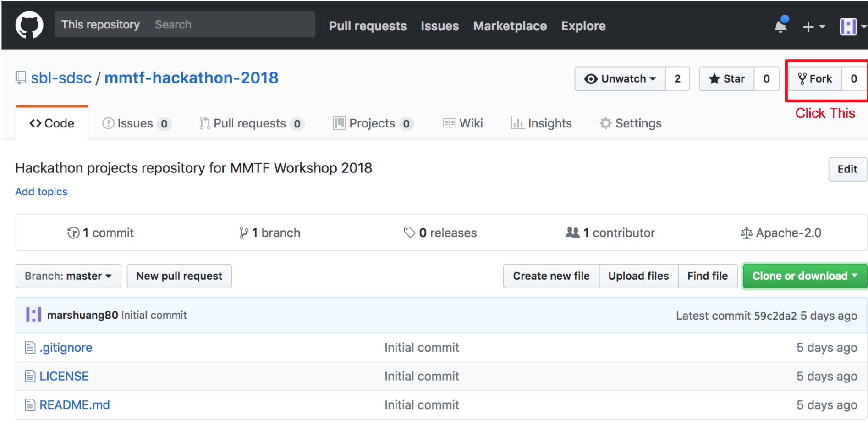View the stargazers count beside Star
The image size is (868, 421).
coord(766,79)
